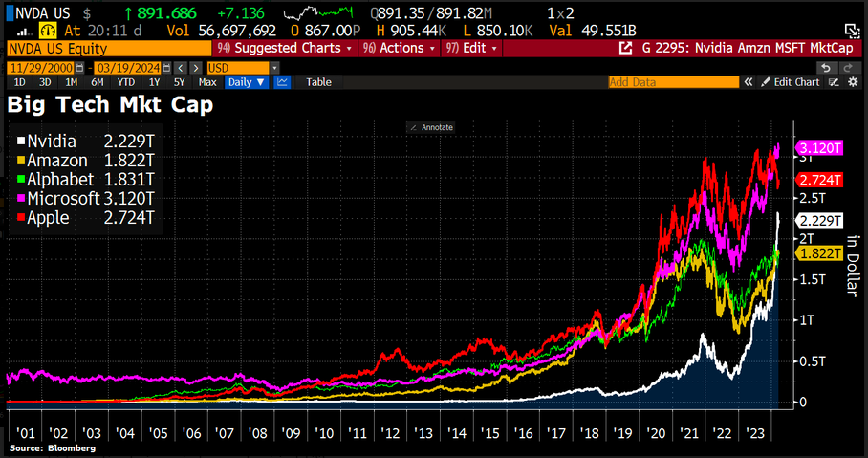Click the yellow Amazon legend swatch

pyautogui.click(x=22, y=161)
